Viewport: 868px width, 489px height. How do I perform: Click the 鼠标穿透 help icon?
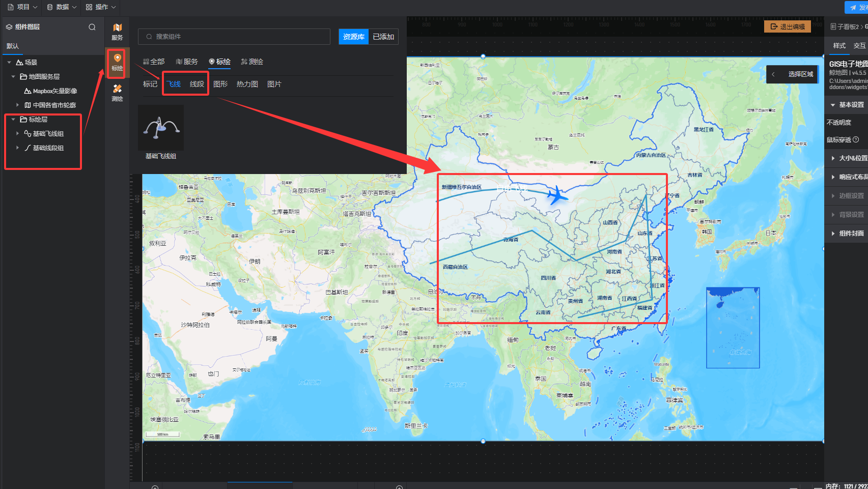tap(856, 139)
